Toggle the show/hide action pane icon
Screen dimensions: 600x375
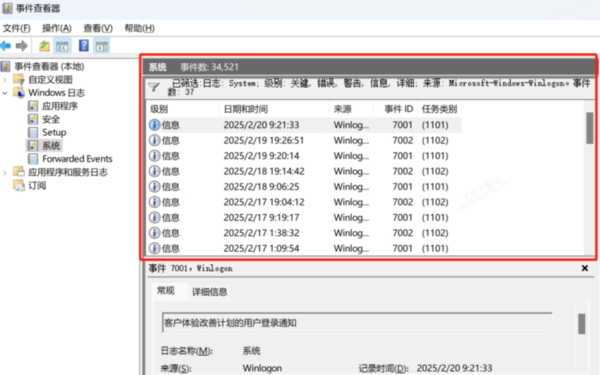tap(101, 46)
